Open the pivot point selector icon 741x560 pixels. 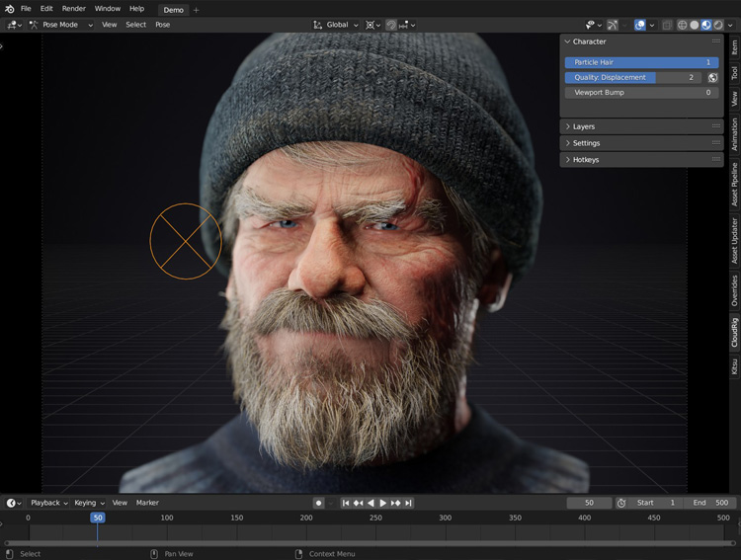point(372,25)
